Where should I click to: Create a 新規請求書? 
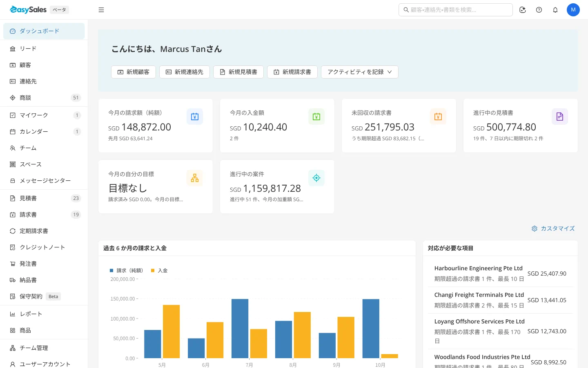pos(292,72)
